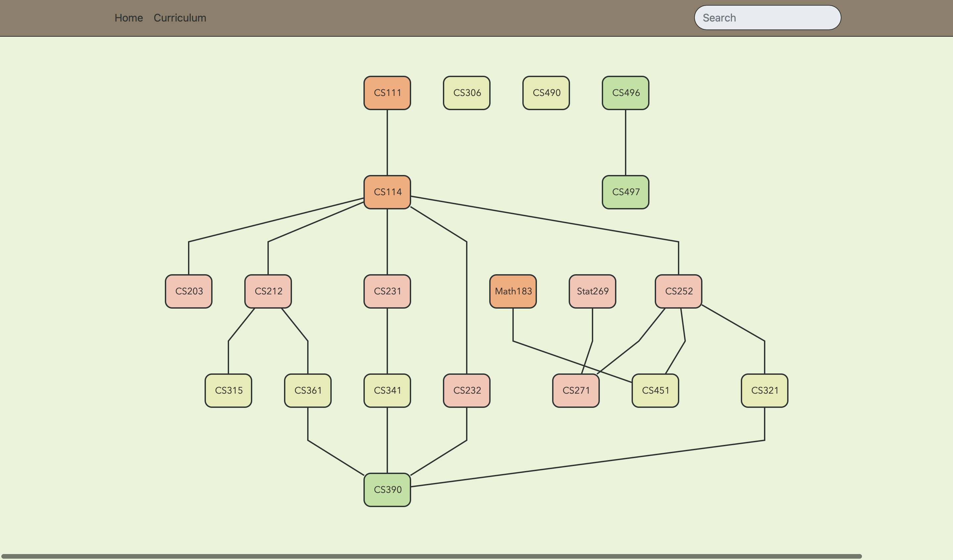
Task: Click the CS111 course node
Action: click(387, 93)
